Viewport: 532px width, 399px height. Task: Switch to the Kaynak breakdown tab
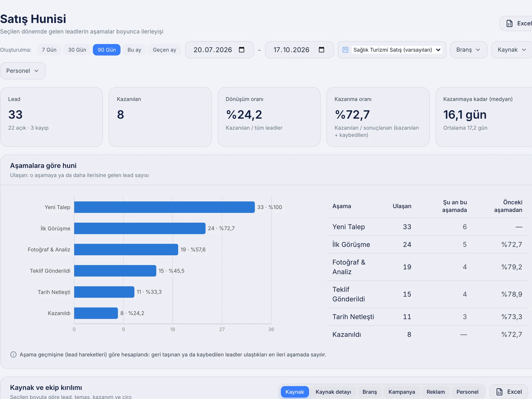pyautogui.click(x=295, y=392)
